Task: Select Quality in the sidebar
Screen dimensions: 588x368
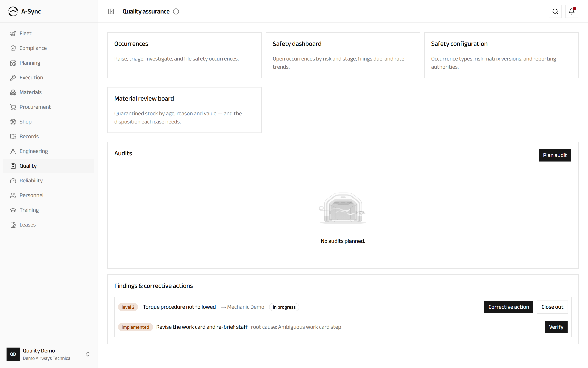Action: [49, 166]
